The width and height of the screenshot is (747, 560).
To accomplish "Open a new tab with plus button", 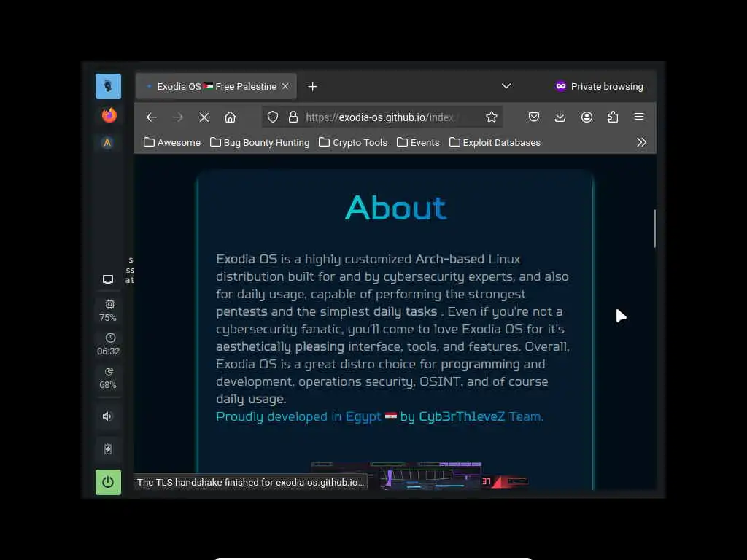I will (312, 87).
